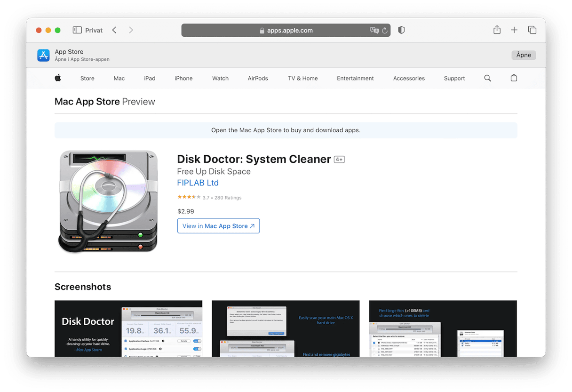Click the Screenshots heading
This screenshot has height=392, width=572.
tap(83, 287)
